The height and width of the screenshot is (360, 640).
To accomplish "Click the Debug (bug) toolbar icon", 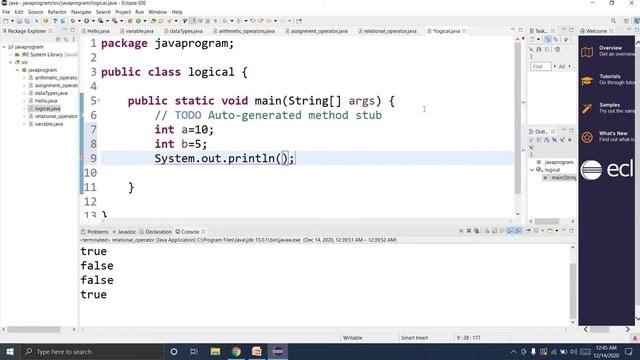I will click(x=73, y=21).
